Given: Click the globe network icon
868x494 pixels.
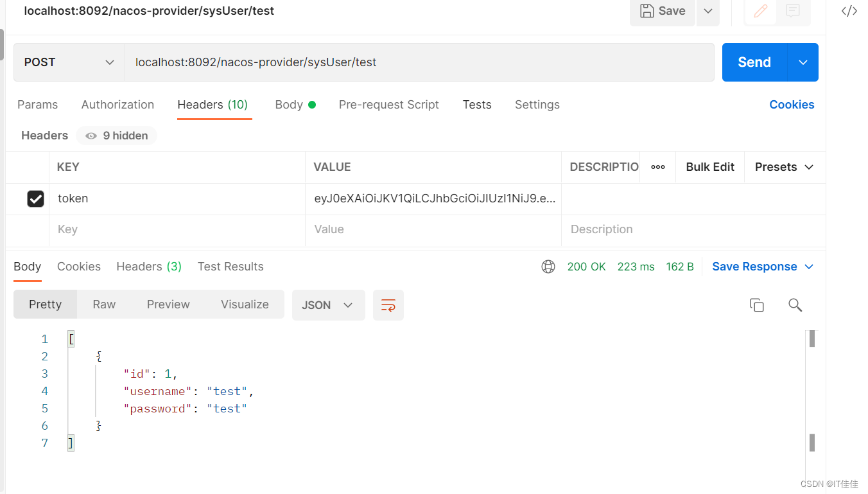Looking at the screenshot, I should [548, 267].
